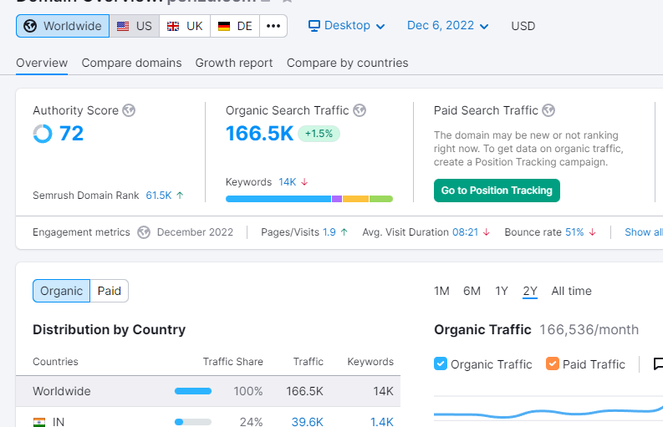Click the notes icon right of Paid Traffic
Image resolution: width=663 pixels, height=427 pixels.
[658, 364]
